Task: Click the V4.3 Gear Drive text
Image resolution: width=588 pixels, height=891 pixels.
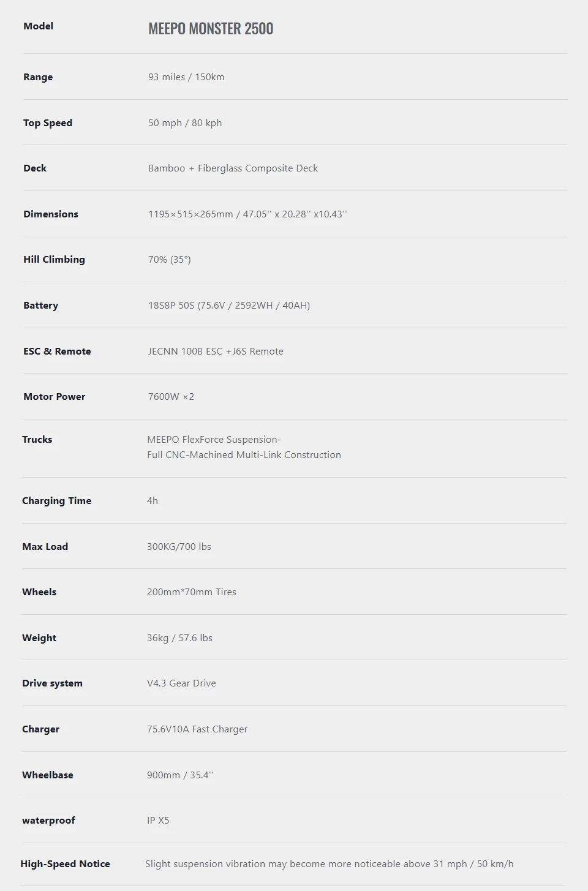Action: point(181,683)
